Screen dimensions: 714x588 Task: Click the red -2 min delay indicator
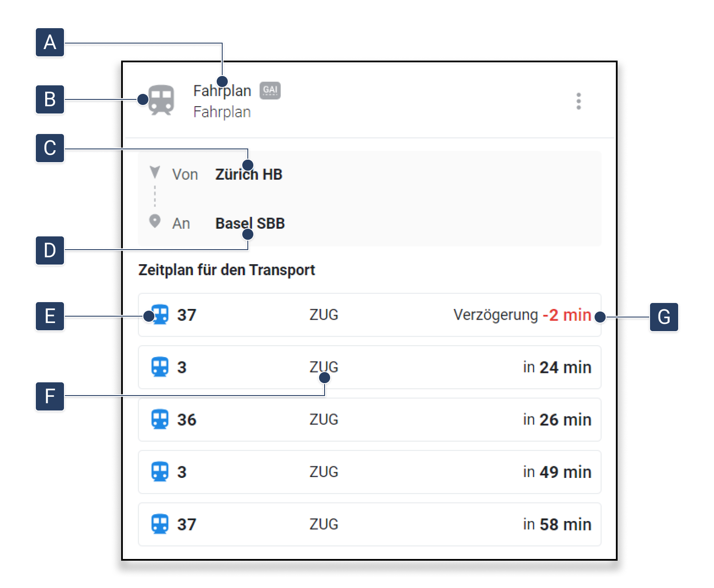(x=567, y=315)
